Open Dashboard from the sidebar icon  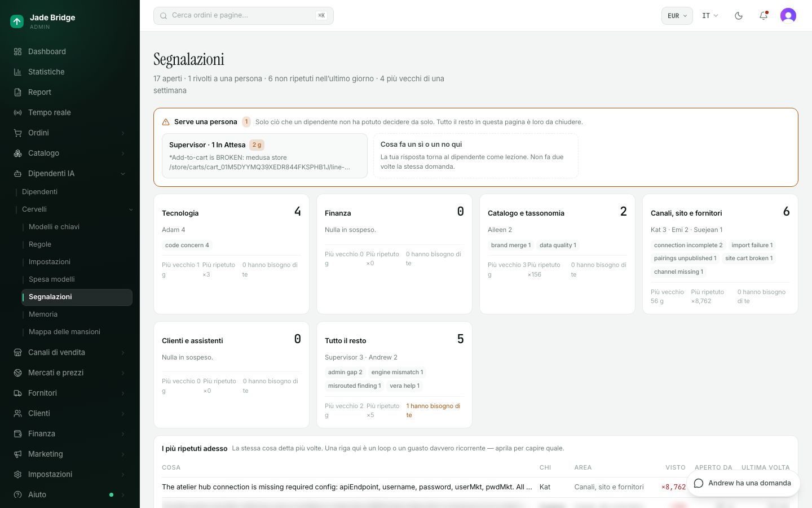[x=17, y=51]
